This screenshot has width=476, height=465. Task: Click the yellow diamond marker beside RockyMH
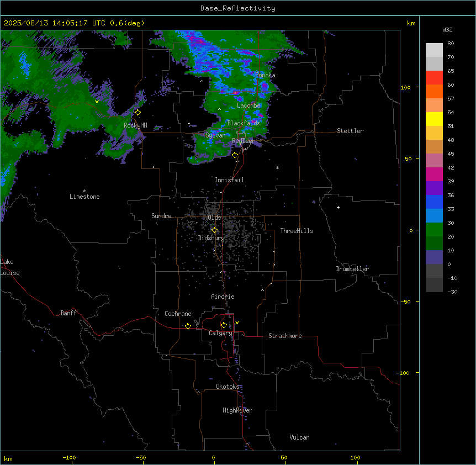click(137, 113)
